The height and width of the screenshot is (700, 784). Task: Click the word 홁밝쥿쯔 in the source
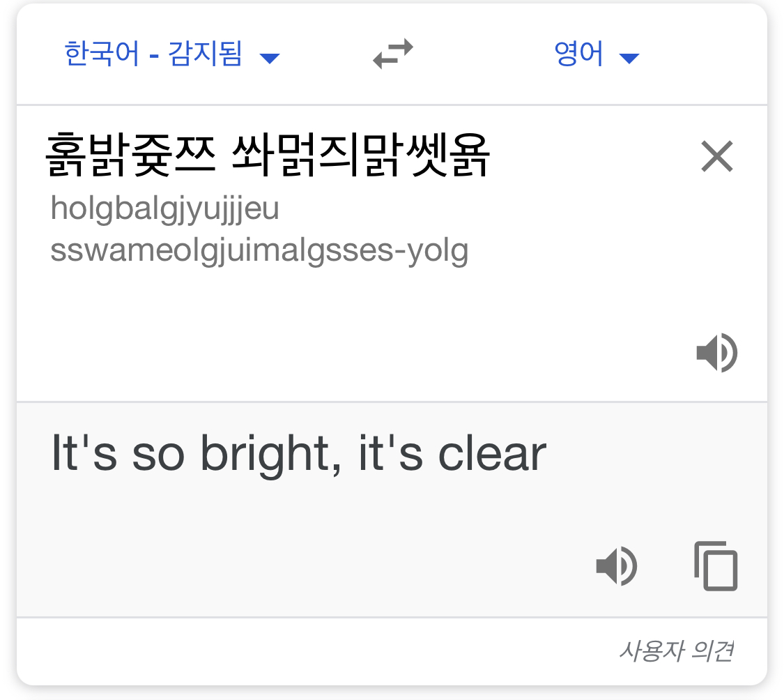[130, 155]
